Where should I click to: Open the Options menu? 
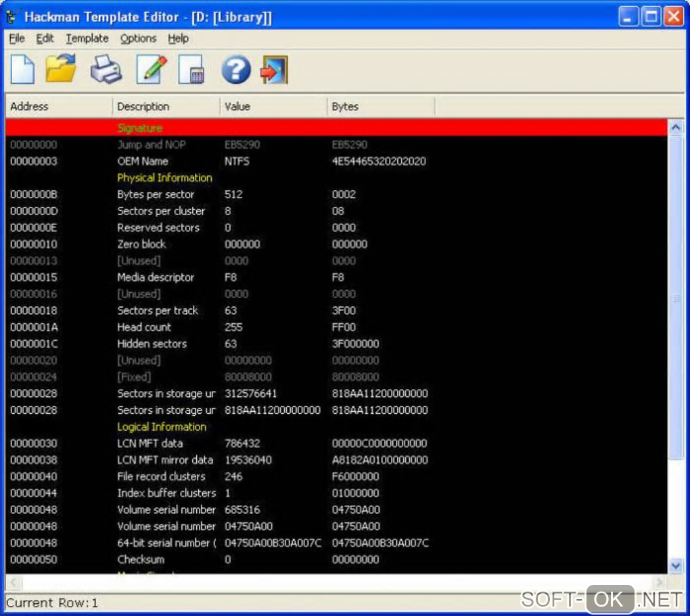(138, 39)
